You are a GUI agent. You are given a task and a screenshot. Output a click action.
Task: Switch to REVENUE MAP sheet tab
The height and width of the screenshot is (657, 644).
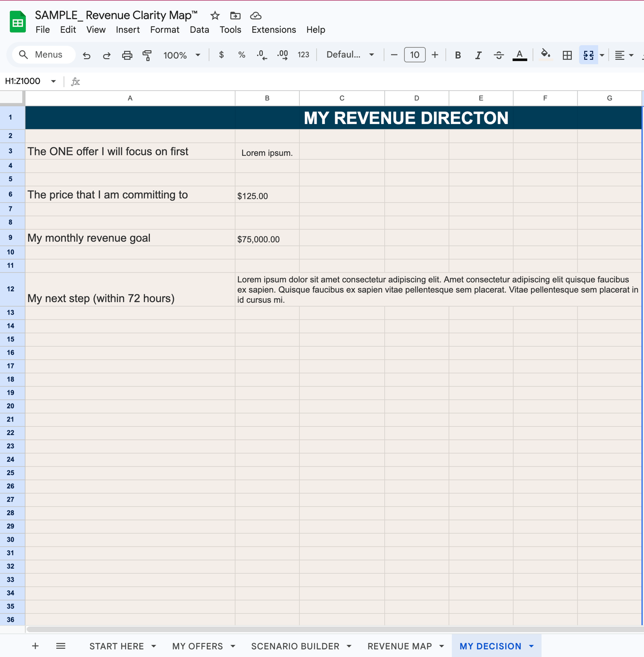tap(400, 646)
